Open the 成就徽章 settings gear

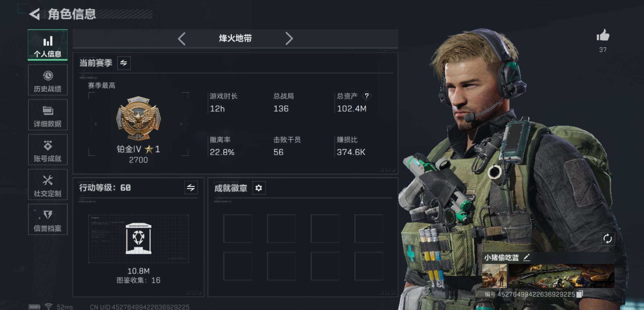click(259, 188)
